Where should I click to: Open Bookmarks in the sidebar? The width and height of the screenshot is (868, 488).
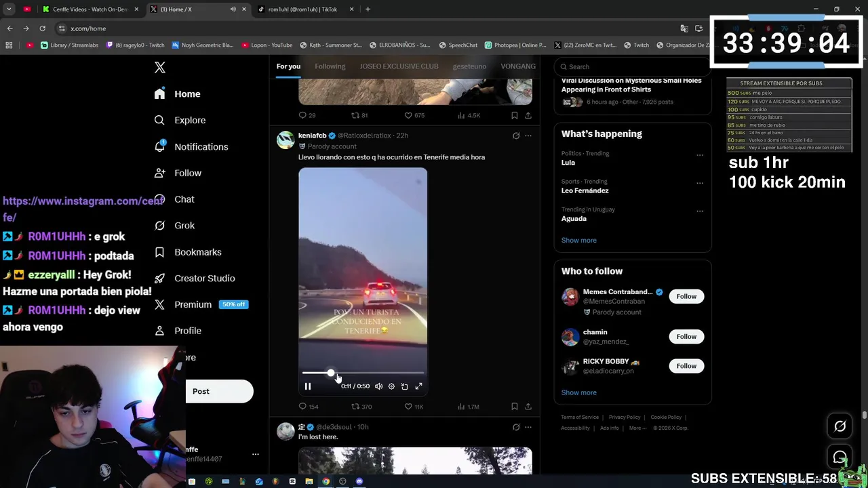pyautogui.click(x=188, y=252)
